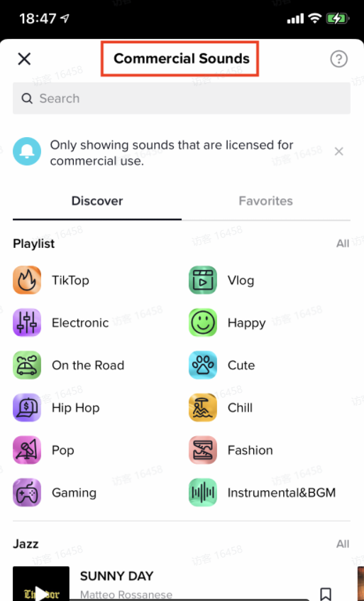This screenshot has width=364, height=601.
Task: Switch to the Favorites tab
Action: coord(265,201)
